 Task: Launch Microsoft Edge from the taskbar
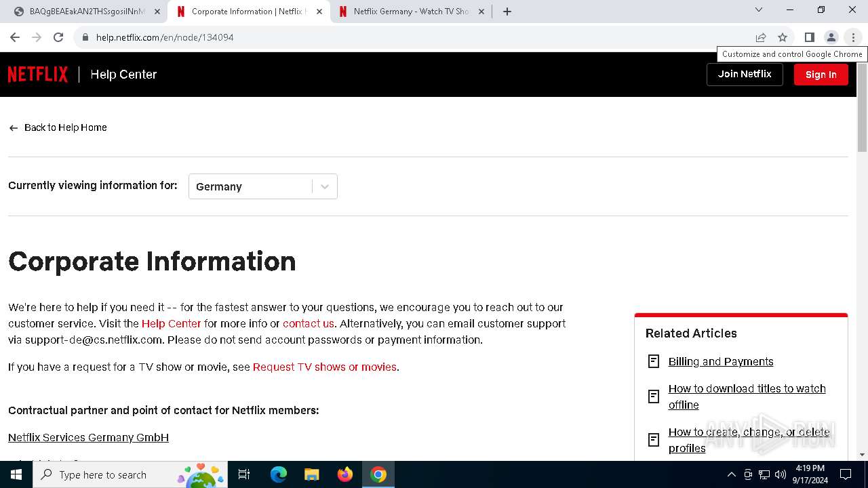pyautogui.click(x=279, y=474)
